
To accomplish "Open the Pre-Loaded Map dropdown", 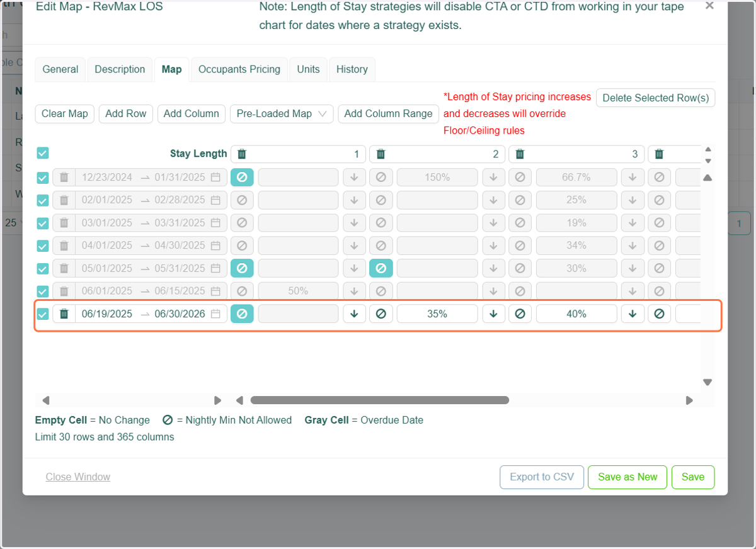I will [282, 114].
